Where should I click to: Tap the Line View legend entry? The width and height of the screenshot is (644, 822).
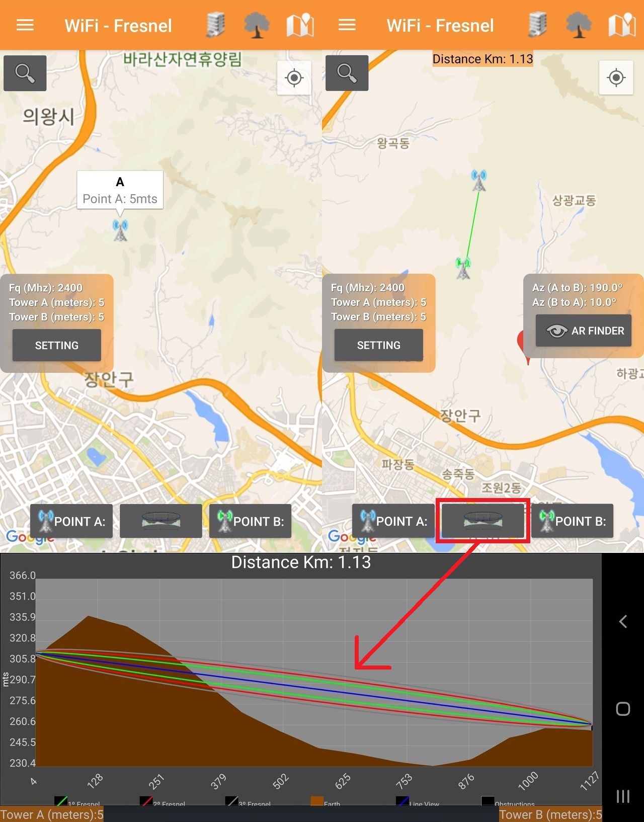(x=418, y=802)
